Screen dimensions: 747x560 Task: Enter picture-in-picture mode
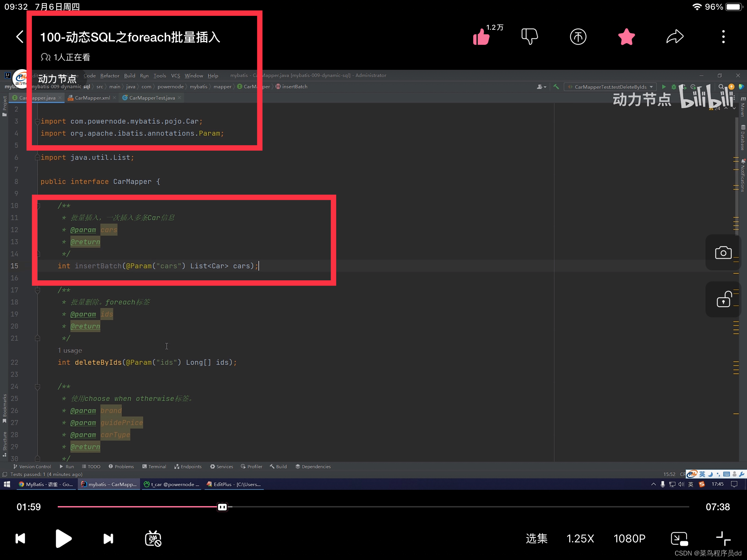tap(679, 538)
